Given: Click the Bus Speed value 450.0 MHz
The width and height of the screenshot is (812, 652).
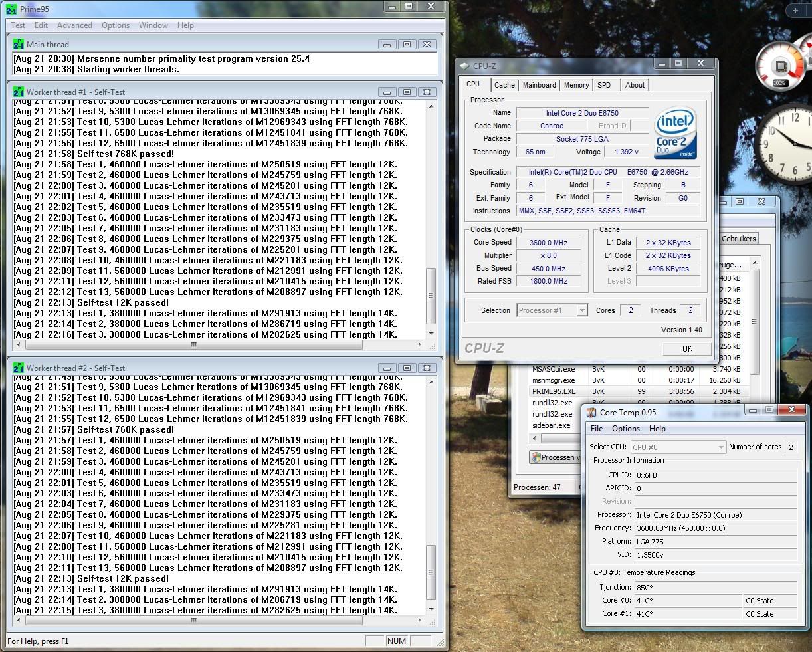Looking at the screenshot, I should coord(548,269).
